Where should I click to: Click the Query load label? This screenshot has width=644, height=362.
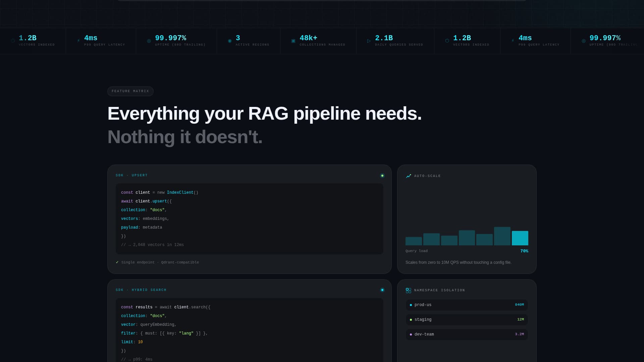417,251
